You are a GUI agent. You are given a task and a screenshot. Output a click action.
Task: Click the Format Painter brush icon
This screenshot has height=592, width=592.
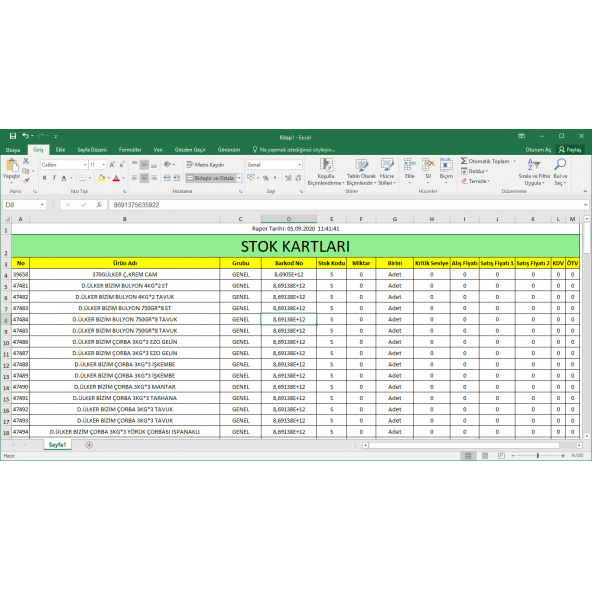(x=26, y=181)
